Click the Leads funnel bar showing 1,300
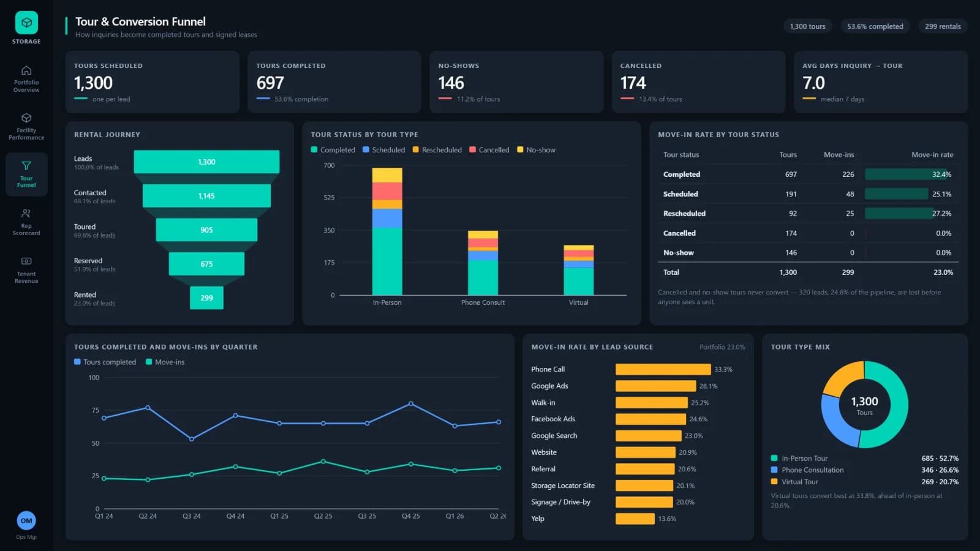 pyautogui.click(x=206, y=162)
